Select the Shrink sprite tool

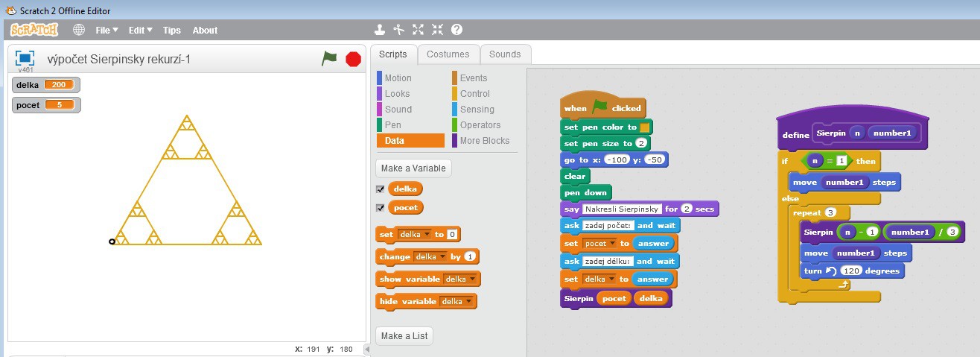pyautogui.click(x=437, y=30)
